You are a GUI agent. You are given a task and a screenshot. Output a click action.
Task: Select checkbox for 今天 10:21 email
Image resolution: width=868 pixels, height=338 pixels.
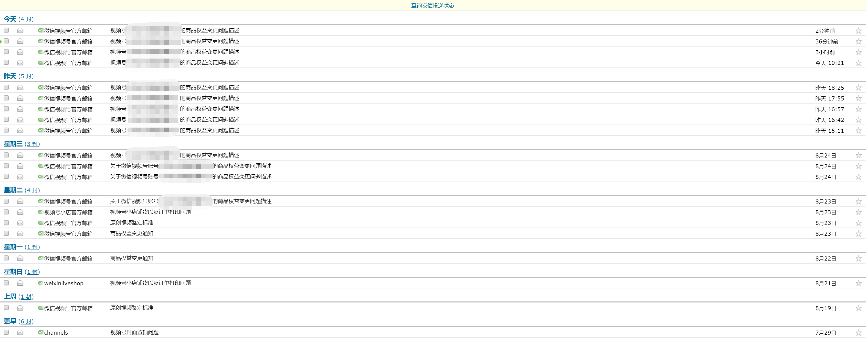pos(6,63)
